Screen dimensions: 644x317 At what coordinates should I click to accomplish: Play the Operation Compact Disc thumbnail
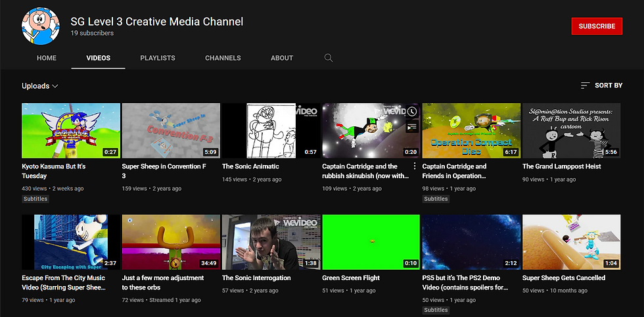pos(472,131)
